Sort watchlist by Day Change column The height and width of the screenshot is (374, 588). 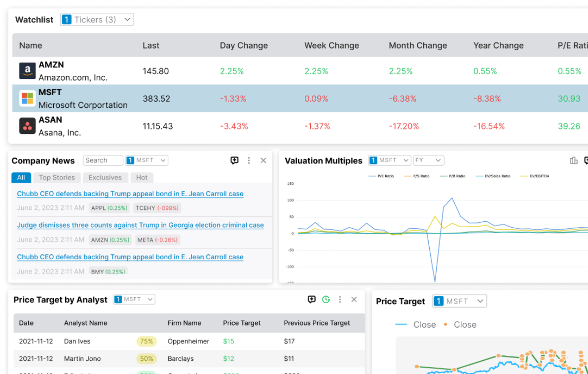(x=244, y=45)
